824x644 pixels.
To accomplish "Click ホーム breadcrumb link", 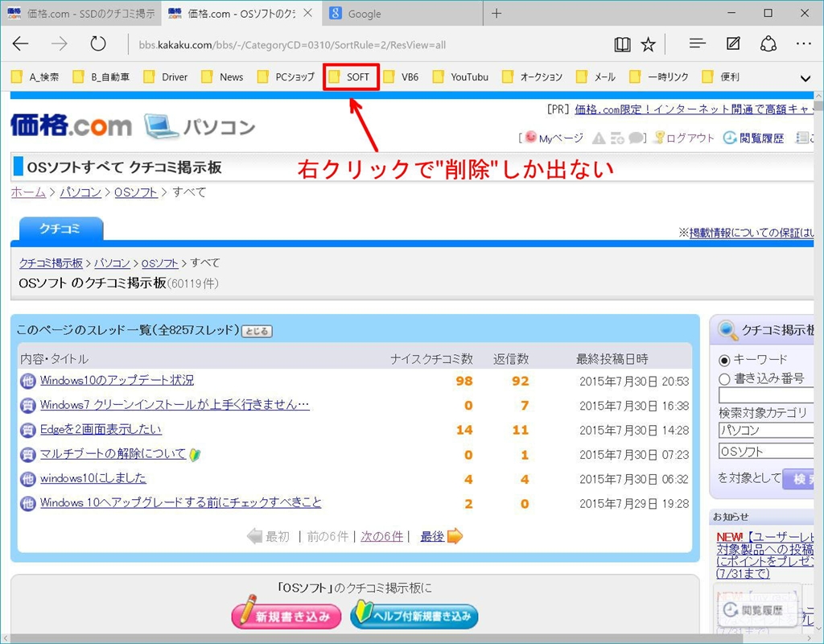I will (x=28, y=192).
